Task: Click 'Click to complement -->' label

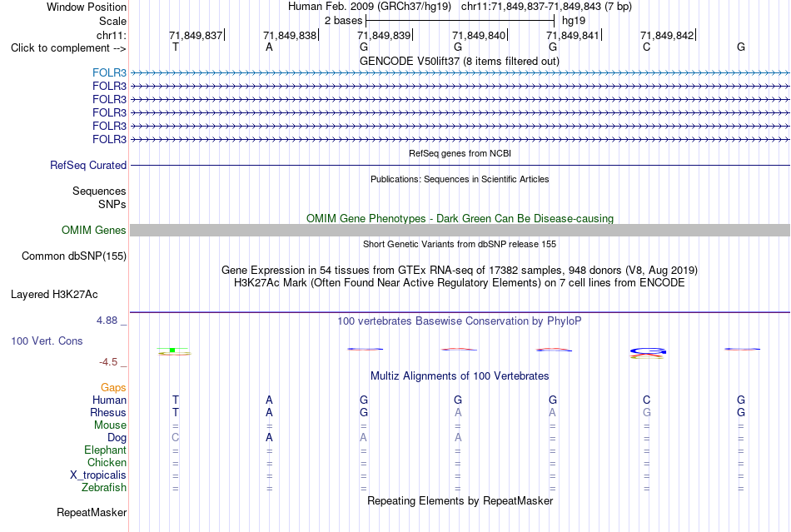Action: pyautogui.click(x=68, y=48)
